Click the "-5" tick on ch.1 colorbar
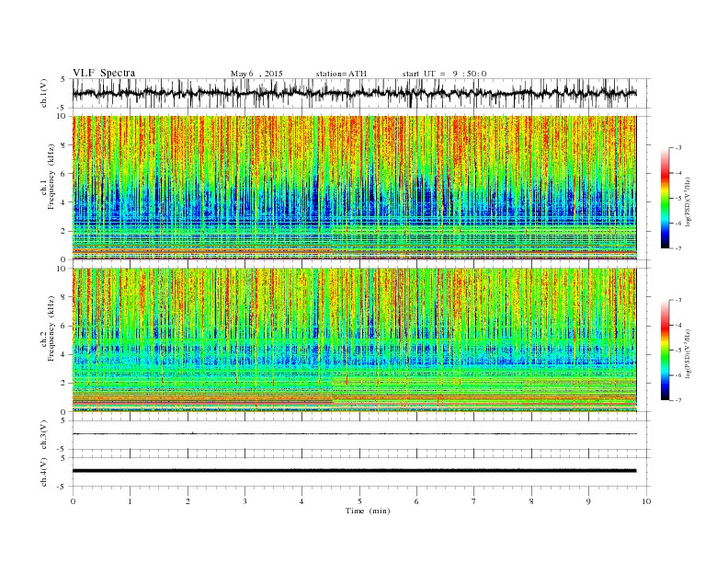 [677, 199]
